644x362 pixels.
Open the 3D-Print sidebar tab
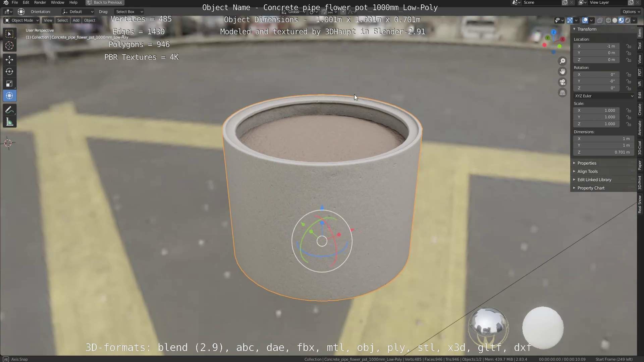[640, 182]
